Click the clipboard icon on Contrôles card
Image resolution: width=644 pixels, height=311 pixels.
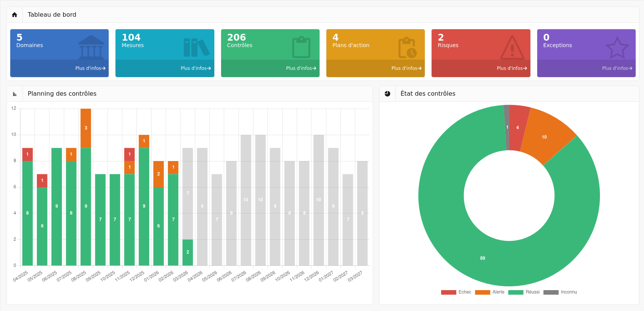pos(301,47)
